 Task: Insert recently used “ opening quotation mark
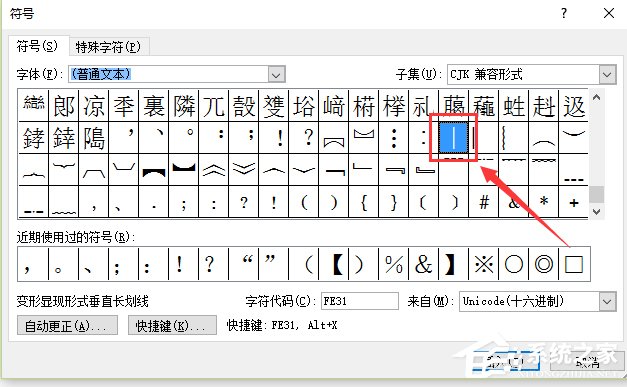[x=244, y=264]
